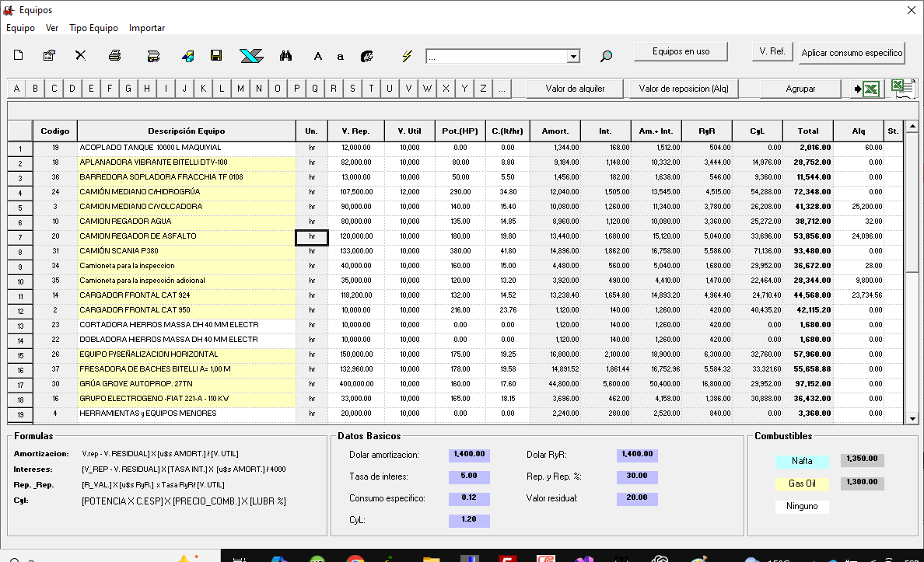The image size is (924, 562).
Task: Click the magnifying glass search icon
Action: coord(606,56)
